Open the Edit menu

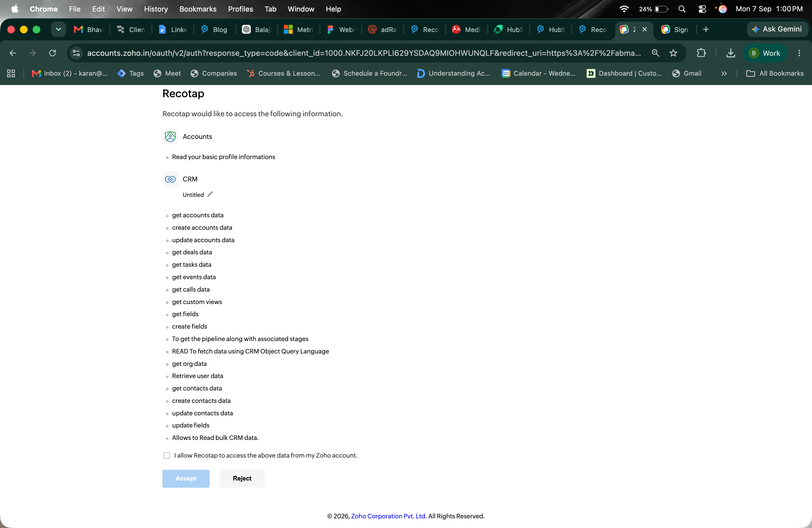click(98, 9)
